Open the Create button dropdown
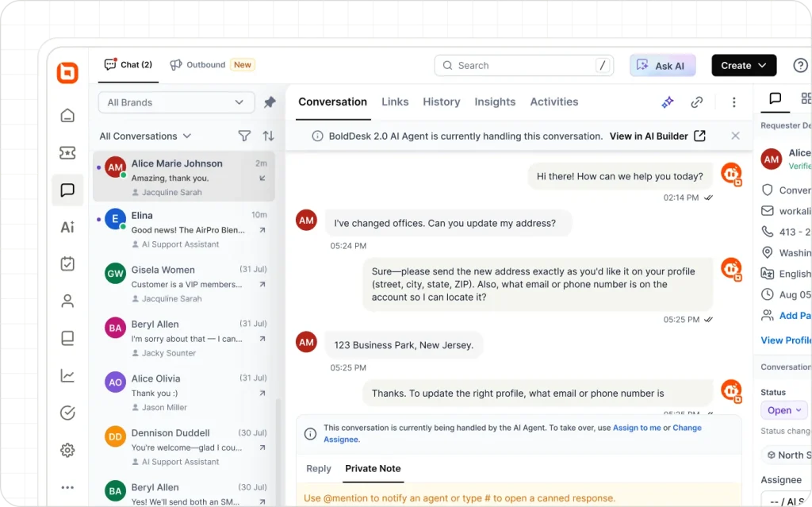The image size is (812, 507). tap(744, 65)
